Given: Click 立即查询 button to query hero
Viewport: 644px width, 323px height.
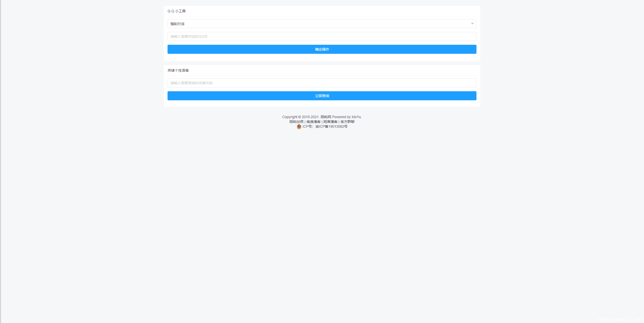Looking at the screenshot, I should [x=321, y=96].
